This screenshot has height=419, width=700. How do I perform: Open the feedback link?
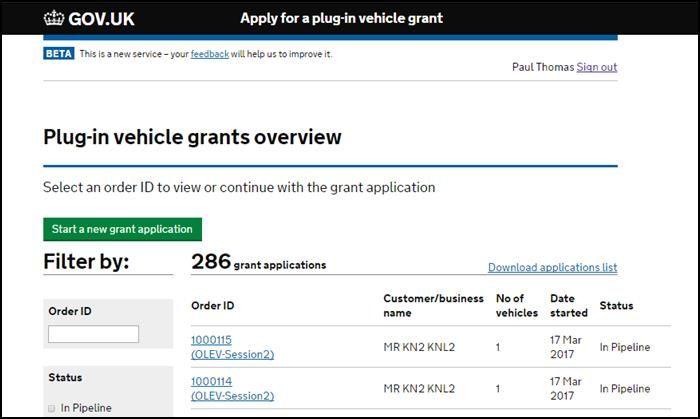point(209,54)
